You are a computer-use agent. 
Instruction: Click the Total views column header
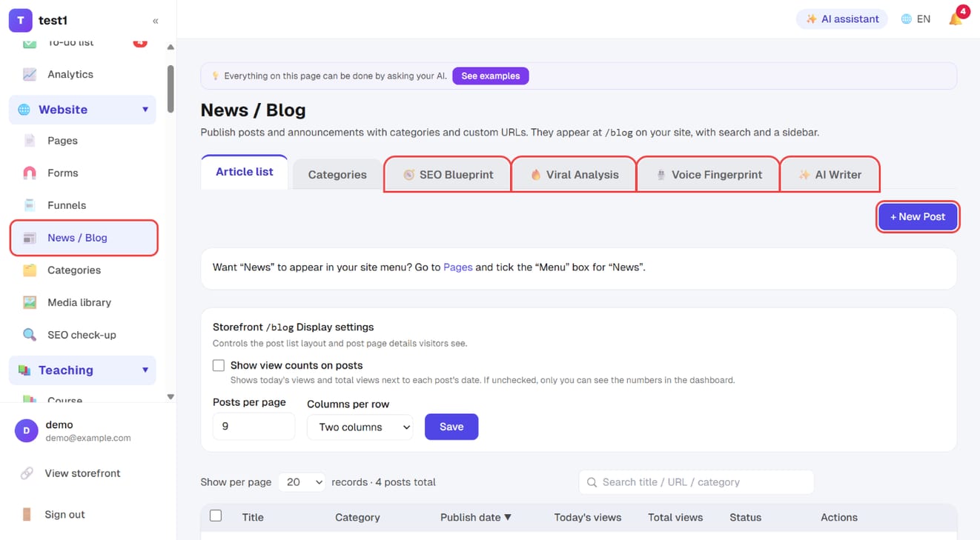(675, 517)
